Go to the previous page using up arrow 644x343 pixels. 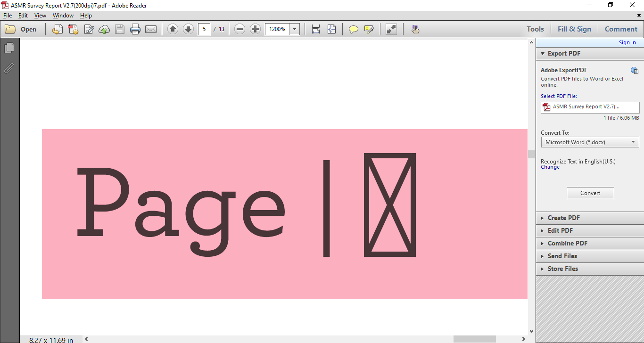tap(173, 29)
